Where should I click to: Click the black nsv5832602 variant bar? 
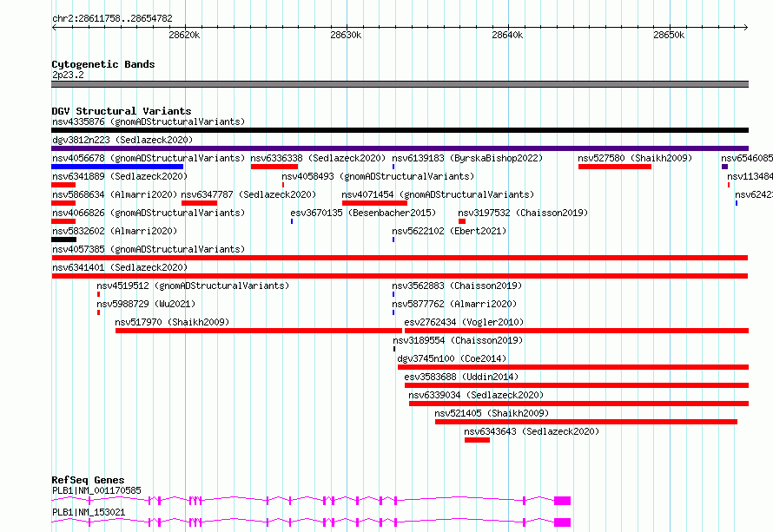pos(63,240)
